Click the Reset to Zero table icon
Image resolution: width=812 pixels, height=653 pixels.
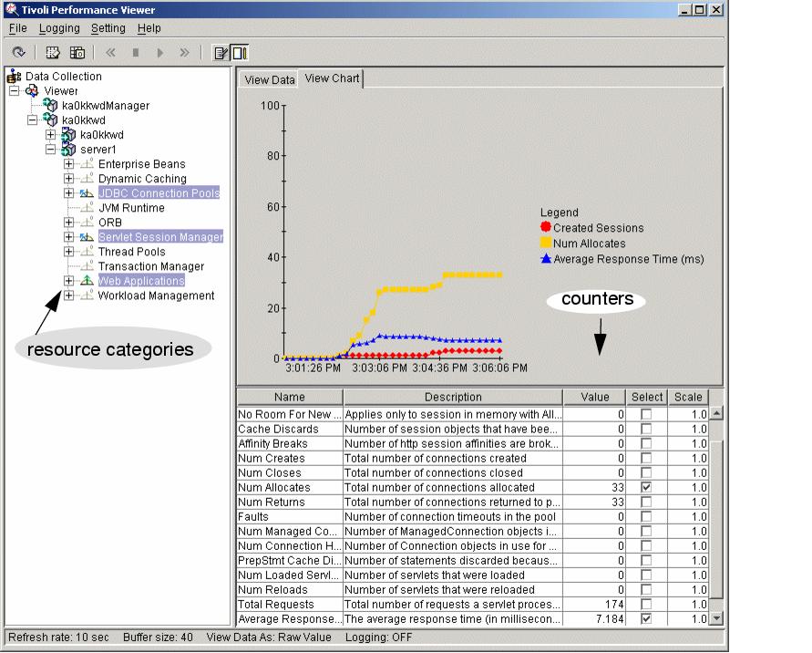coord(77,52)
